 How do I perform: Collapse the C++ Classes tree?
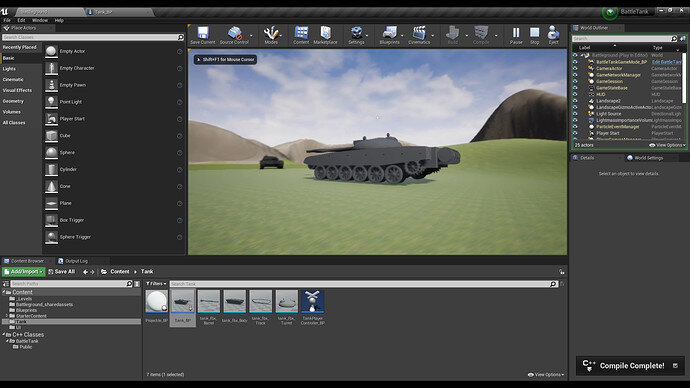(4, 335)
